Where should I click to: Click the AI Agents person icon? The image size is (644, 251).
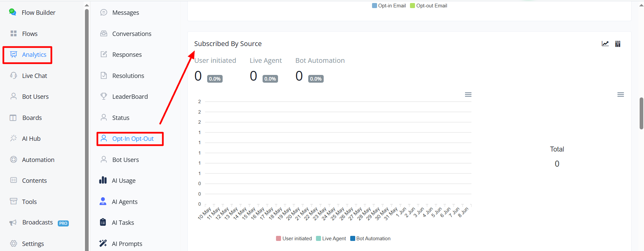103,201
